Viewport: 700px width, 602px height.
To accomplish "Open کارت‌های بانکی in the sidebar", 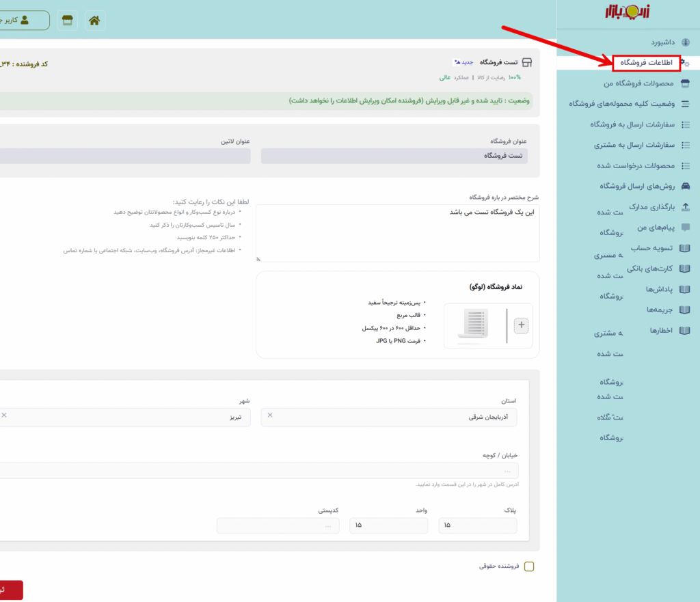I will (x=649, y=269).
